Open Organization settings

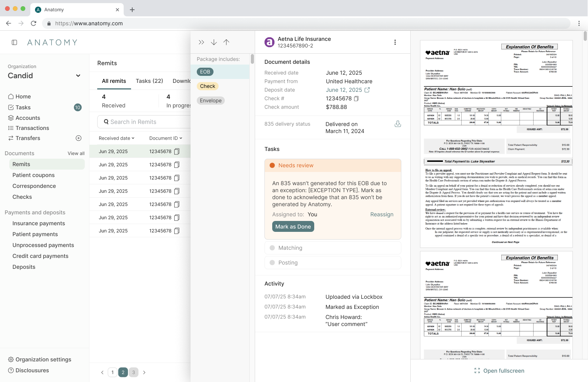point(39,359)
